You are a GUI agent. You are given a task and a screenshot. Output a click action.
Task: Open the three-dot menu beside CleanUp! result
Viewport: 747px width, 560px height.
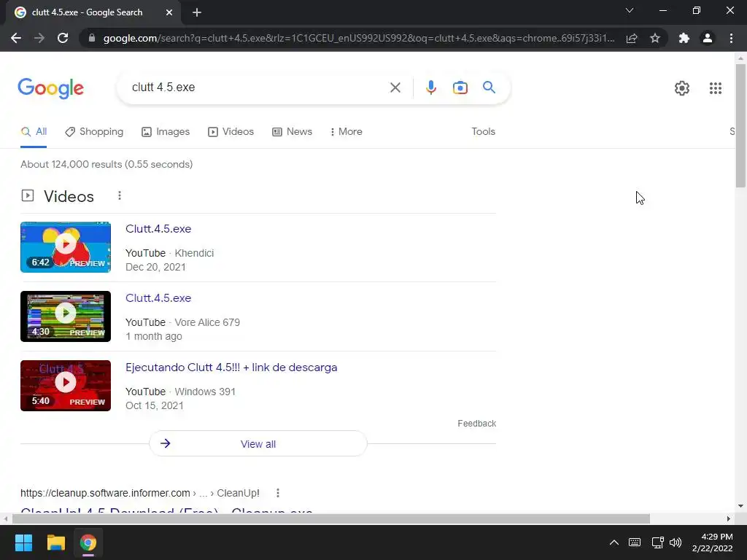click(x=278, y=494)
